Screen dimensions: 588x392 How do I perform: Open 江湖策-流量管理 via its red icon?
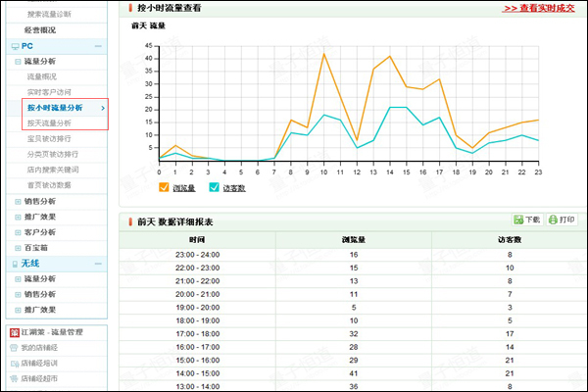click(14, 332)
